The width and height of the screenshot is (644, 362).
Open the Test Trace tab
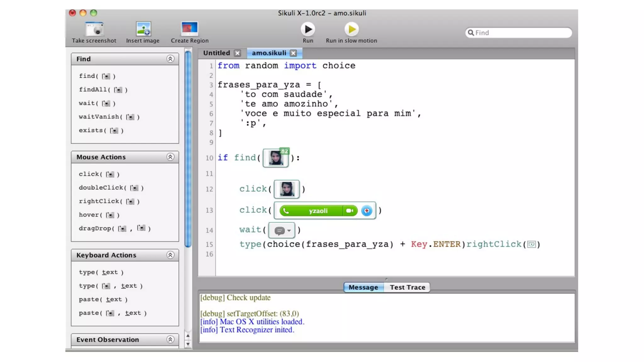pyautogui.click(x=407, y=287)
